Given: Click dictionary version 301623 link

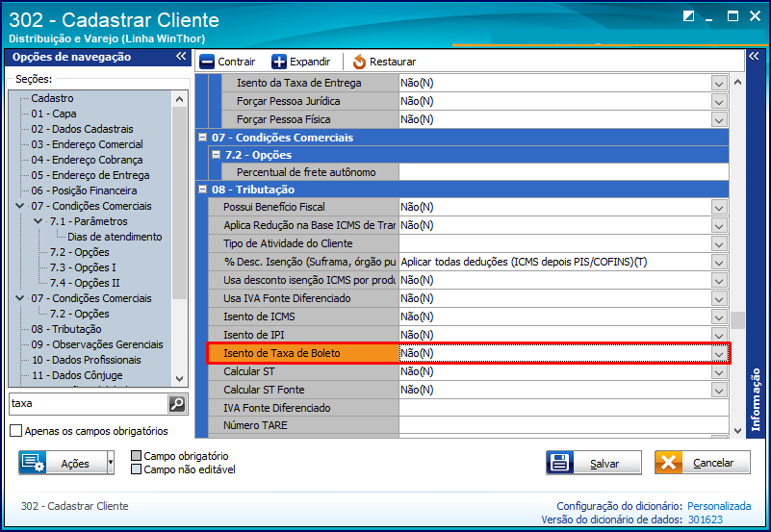Looking at the screenshot, I should [706, 519].
